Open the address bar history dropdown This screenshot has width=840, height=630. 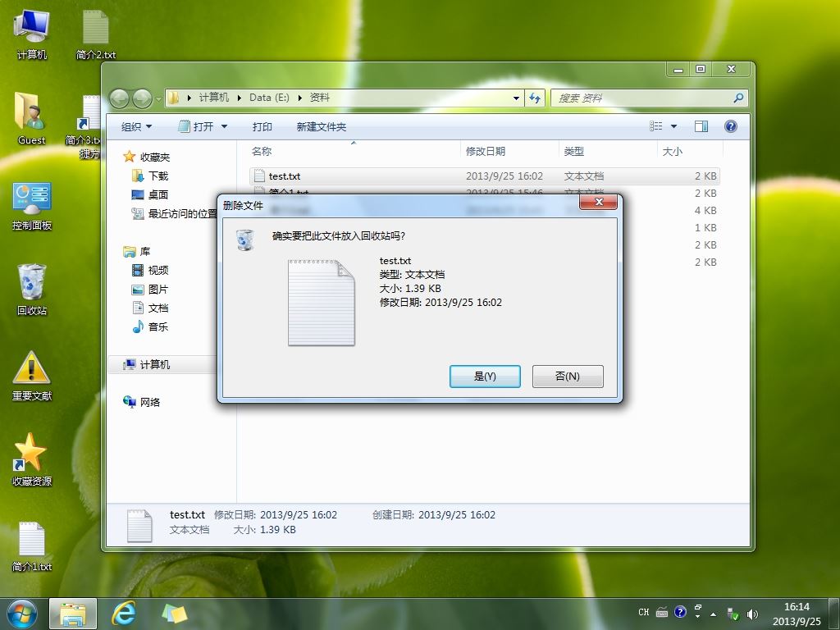point(517,98)
